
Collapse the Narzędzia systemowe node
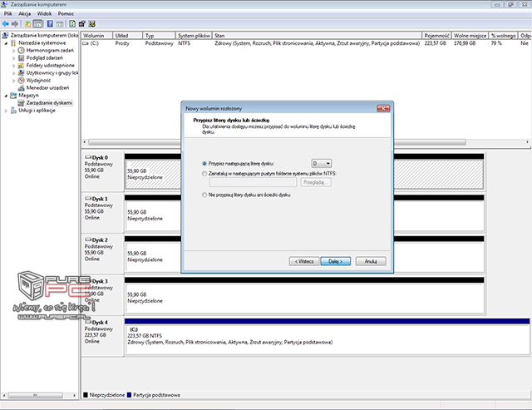pyautogui.click(x=6, y=43)
